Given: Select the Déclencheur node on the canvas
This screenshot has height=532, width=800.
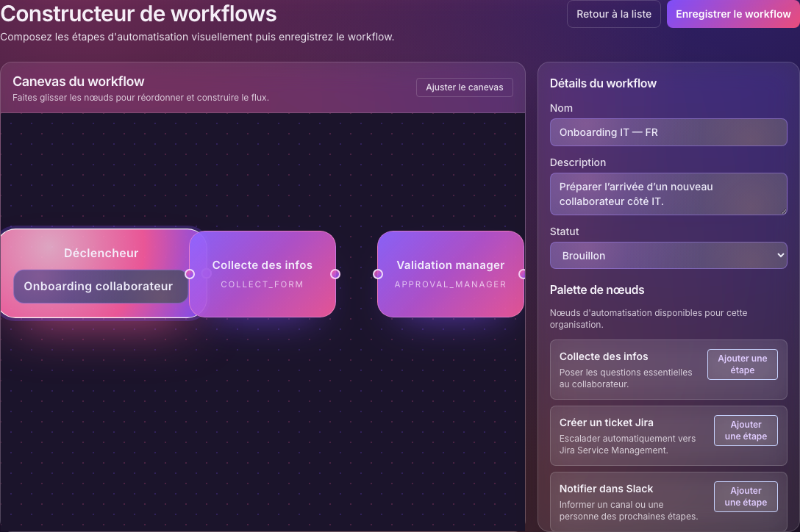Looking at the screenshot, I should coord(101,254).
